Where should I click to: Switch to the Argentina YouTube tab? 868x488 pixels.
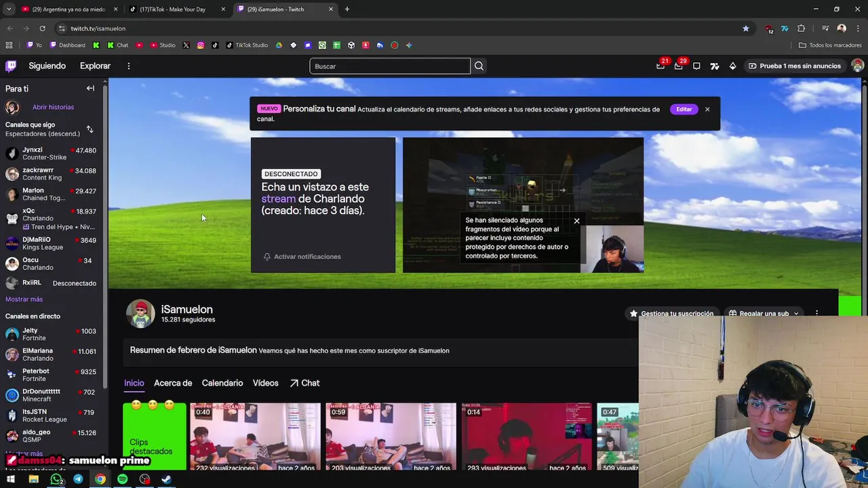click(68, 9)
